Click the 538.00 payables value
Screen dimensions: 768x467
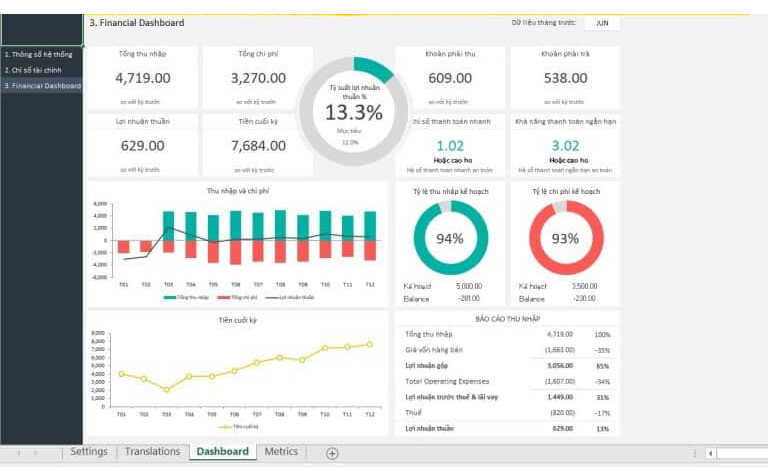pos(566,78)
